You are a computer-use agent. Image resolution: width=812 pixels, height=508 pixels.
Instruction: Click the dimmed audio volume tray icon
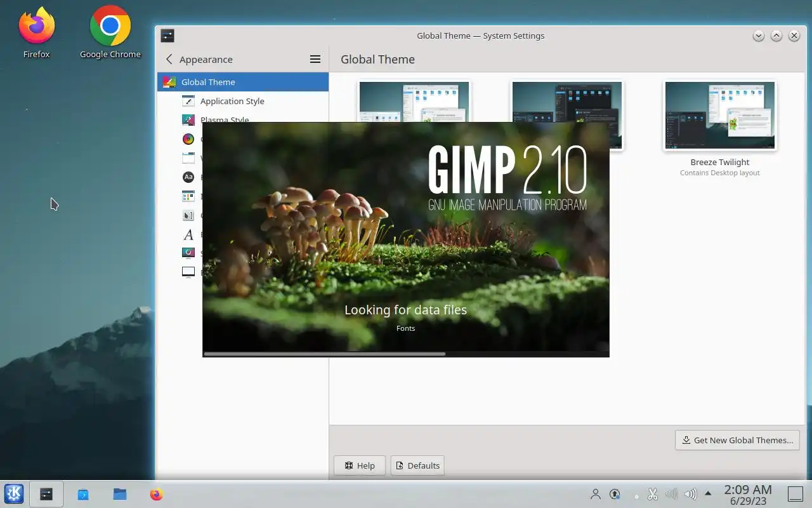click(671, 494)
